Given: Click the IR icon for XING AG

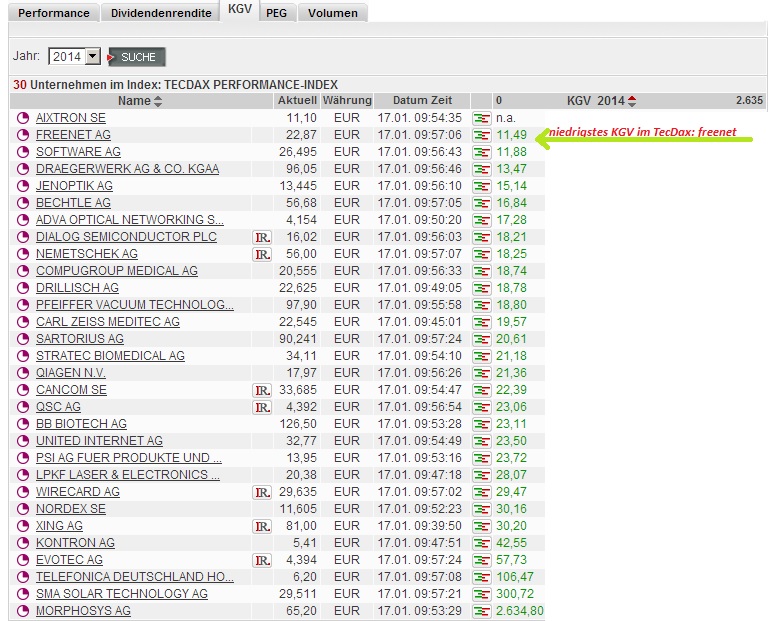Looking at the screenshot, I should pos(262,526).
